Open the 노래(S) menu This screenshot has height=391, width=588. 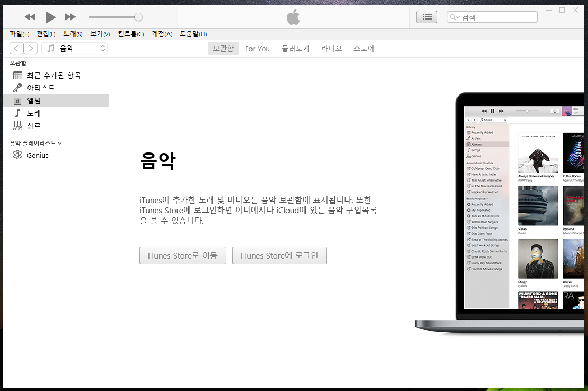coord(73,34)
